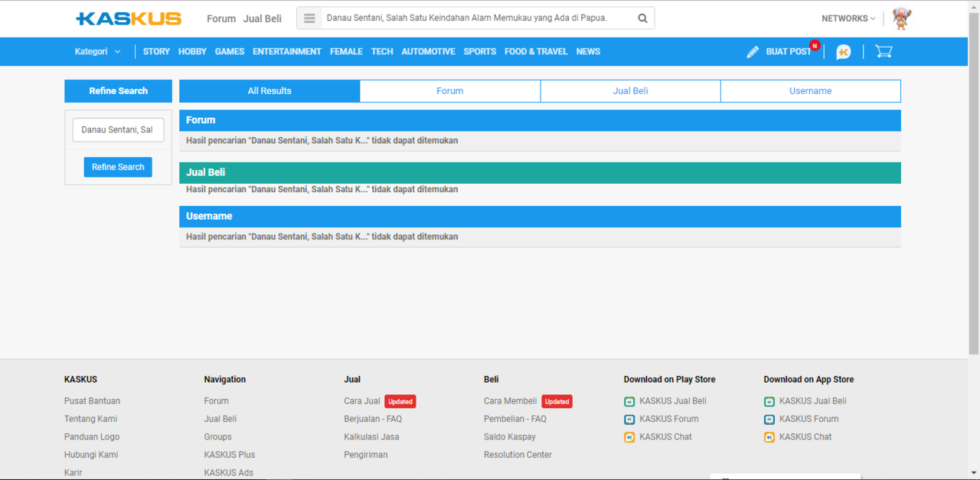980x480 pixels.
Task: Switch to the Jual Beli results tab
Action: (630, 91)
